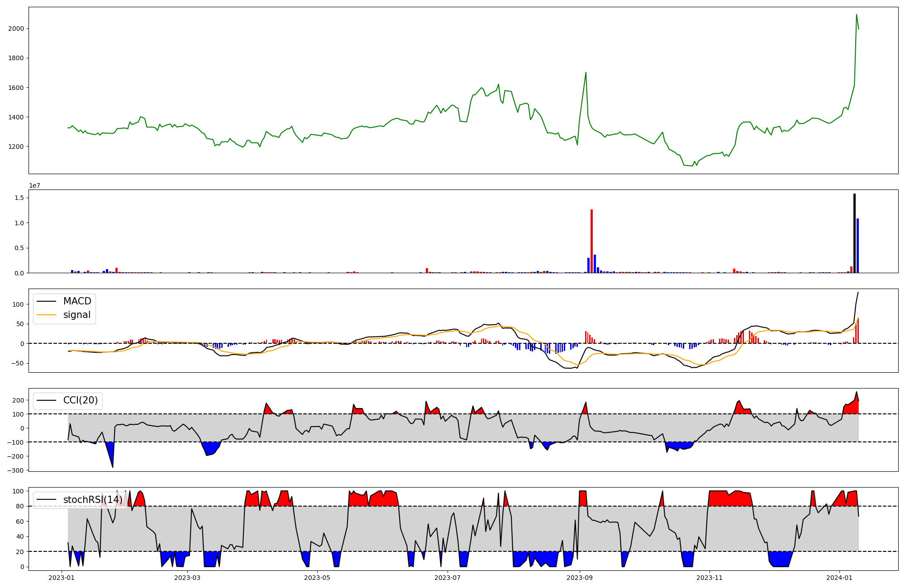Click the September price spike peak
Viewport: 905px width, 588px height.
coord(586,72)
